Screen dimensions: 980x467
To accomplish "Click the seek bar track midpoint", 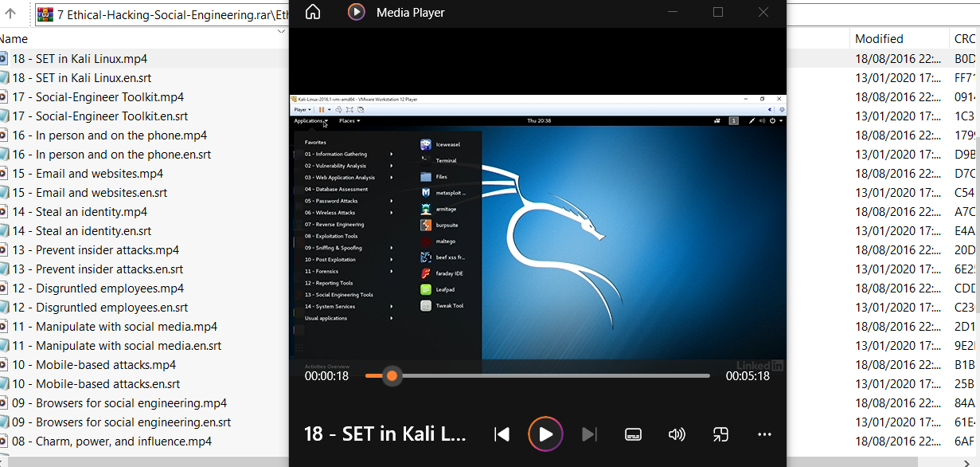I will point(537,375).
